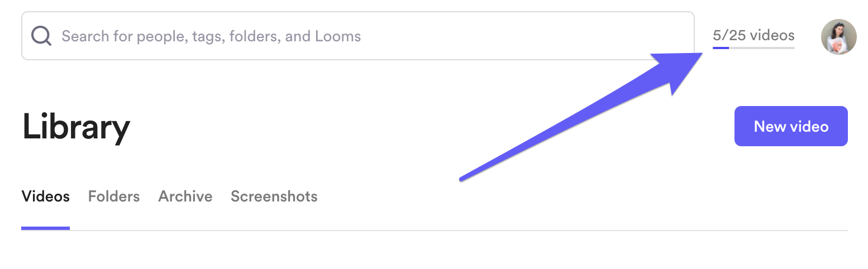
Task: Click the word "videos" in usage counter
Action: (x=772, y=36)
